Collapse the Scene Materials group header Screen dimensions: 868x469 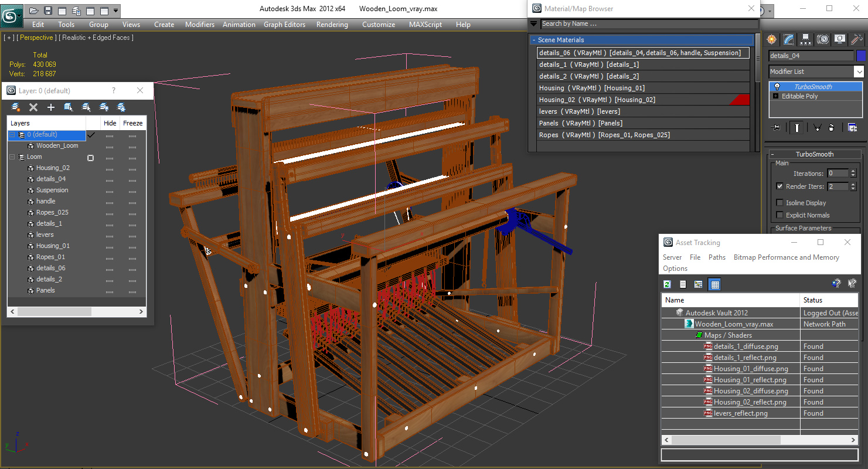642,40
